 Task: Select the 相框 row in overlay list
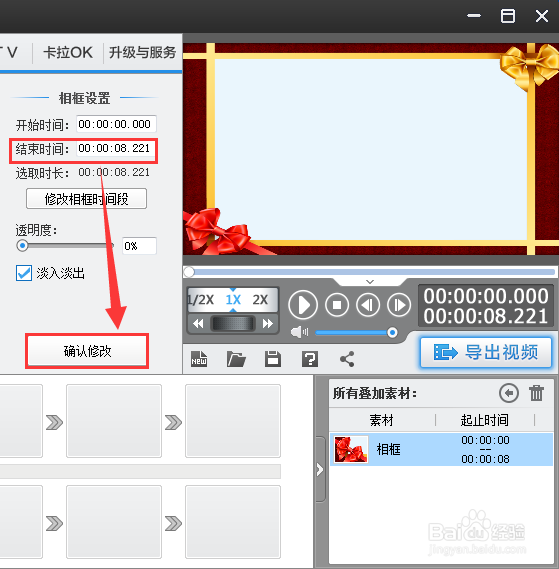441,449
